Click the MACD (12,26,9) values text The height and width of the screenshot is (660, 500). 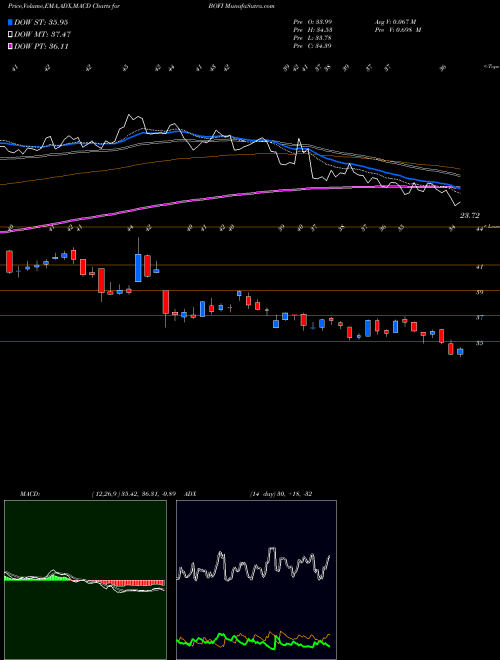pyautogui.click(x=136, y=494)
